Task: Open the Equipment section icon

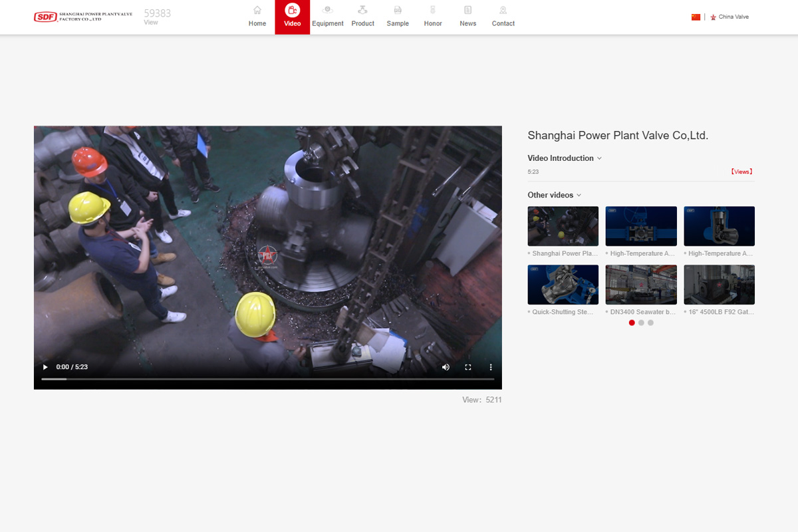Action: tap(327, 11)
